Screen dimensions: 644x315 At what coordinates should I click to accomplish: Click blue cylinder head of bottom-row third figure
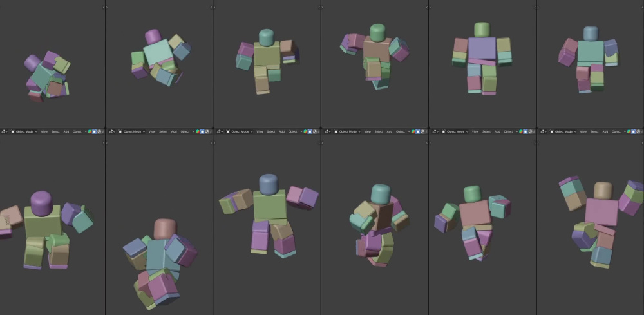point(269,184)
